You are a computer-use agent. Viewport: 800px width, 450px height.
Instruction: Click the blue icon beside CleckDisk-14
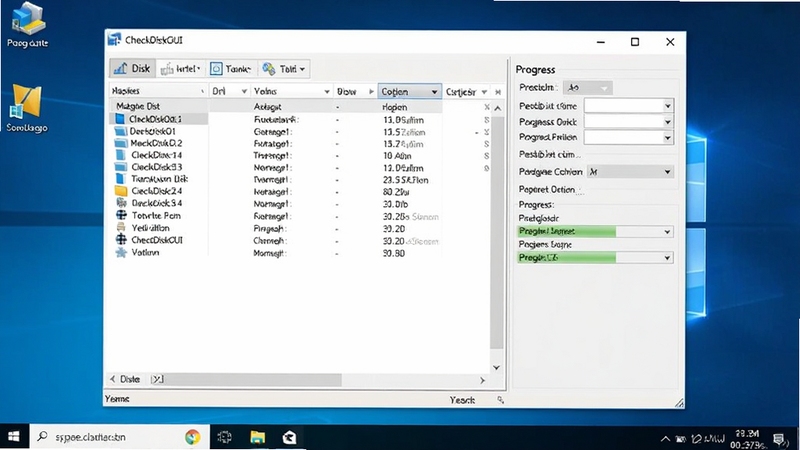(x=120, y=155)
